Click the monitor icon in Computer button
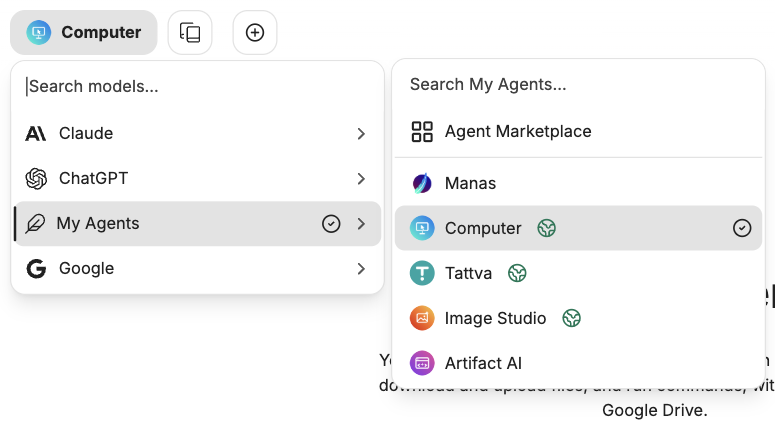Screen dimensions: 775x425 click(x=39, y=33)
